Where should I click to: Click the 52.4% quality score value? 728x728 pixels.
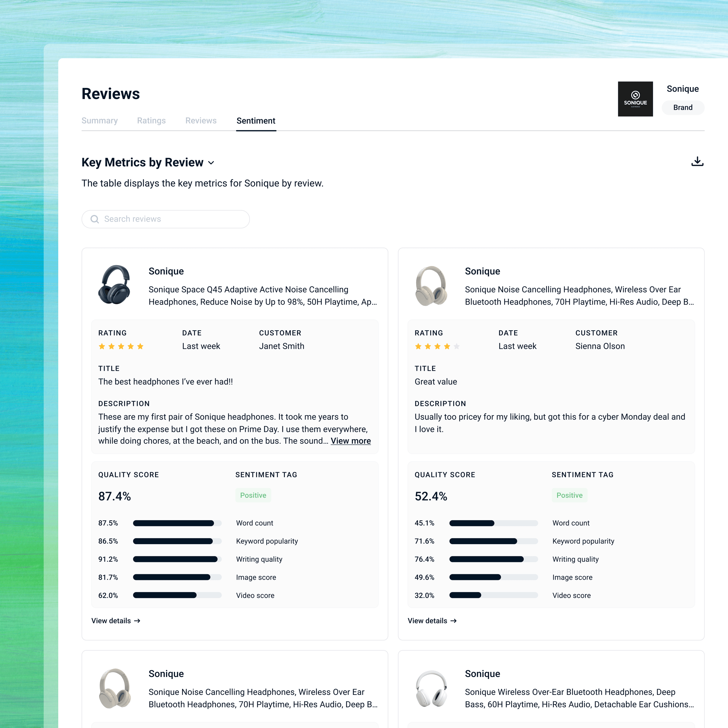pos(431,496)
